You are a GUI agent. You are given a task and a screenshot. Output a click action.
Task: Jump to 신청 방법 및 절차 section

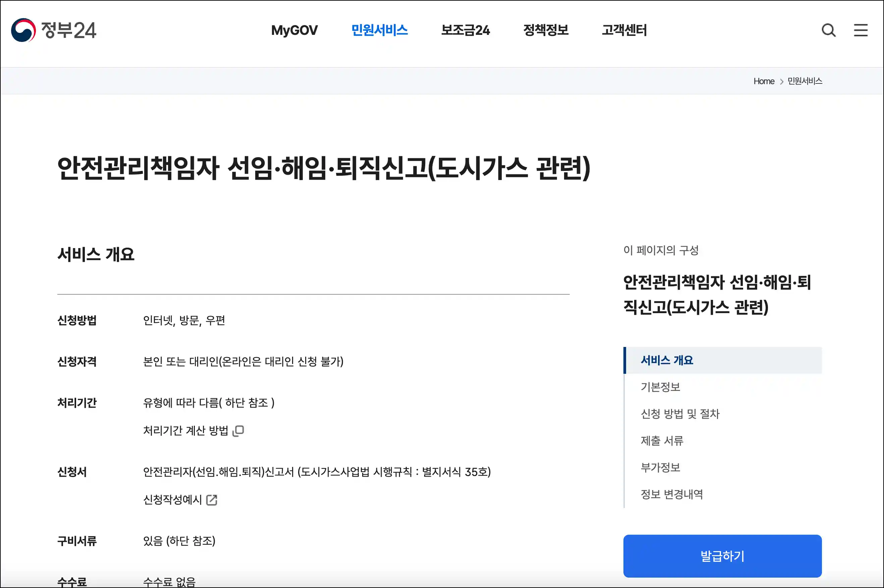pos(680,414)
